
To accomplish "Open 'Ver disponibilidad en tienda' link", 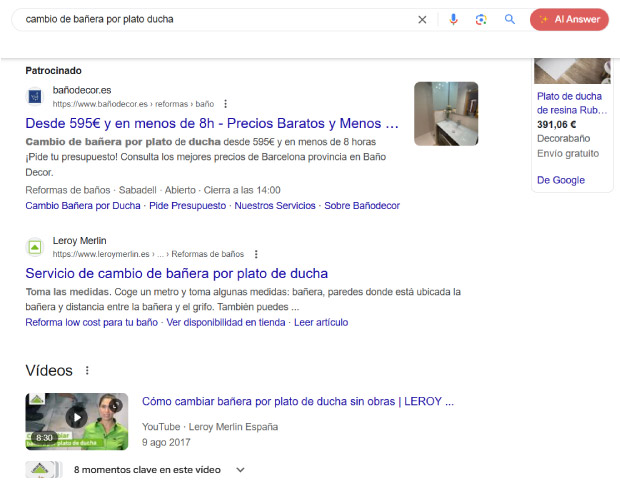I will pyautogui.click(x=226, y=323).
